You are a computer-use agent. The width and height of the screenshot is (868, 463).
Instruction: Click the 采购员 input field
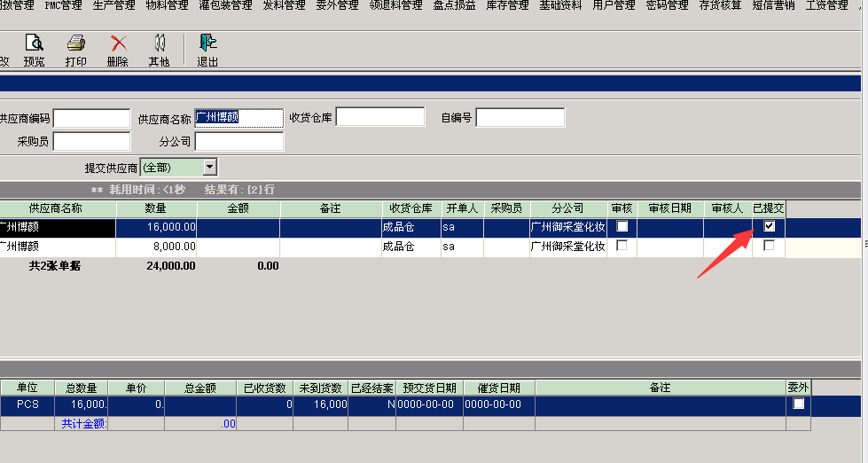(91, 142)
